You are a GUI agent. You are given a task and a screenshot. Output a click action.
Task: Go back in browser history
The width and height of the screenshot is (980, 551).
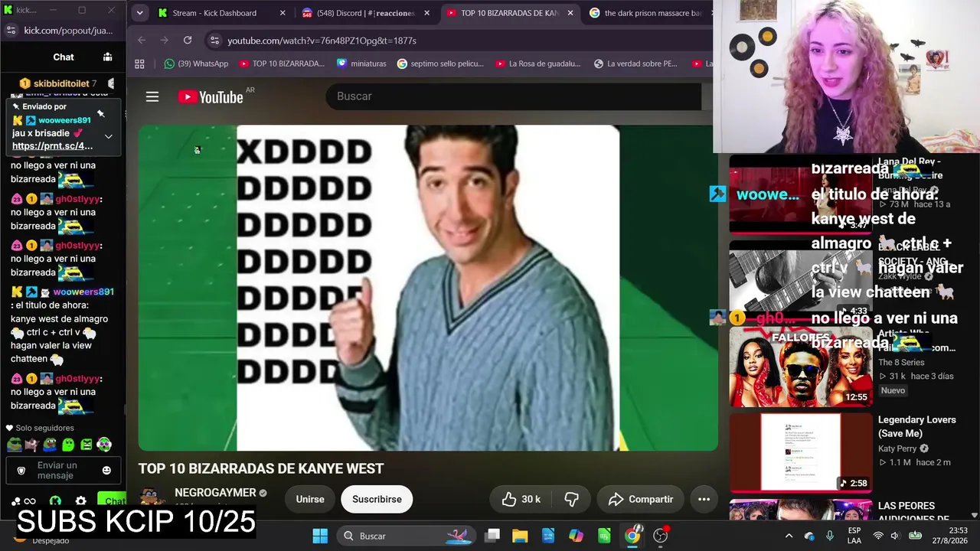pyautogui.click(x=142, y=40)
